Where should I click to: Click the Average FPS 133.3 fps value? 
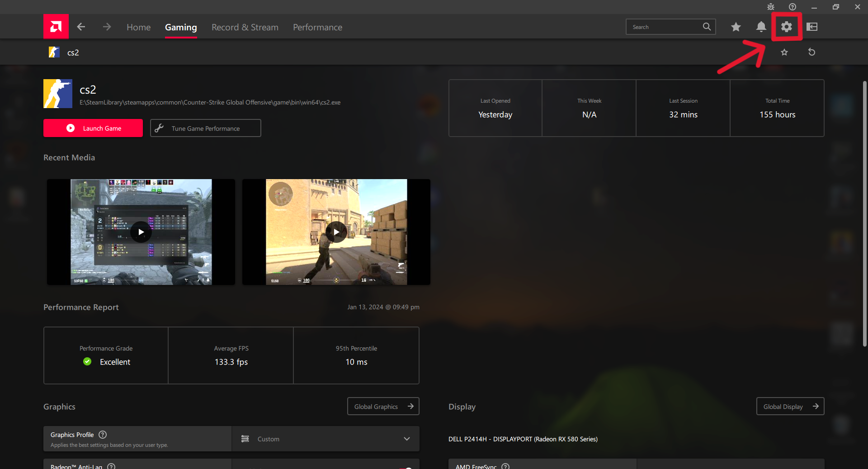(x=231, y=362)
